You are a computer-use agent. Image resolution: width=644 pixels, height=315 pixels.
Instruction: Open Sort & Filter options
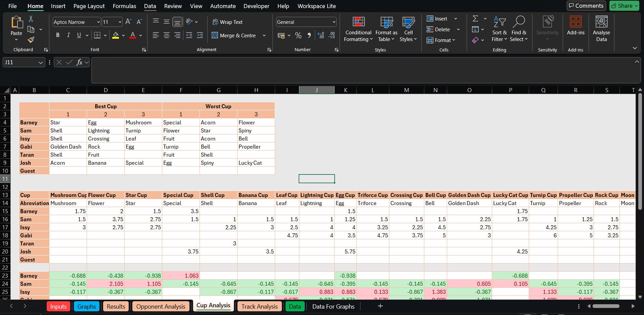499,29
